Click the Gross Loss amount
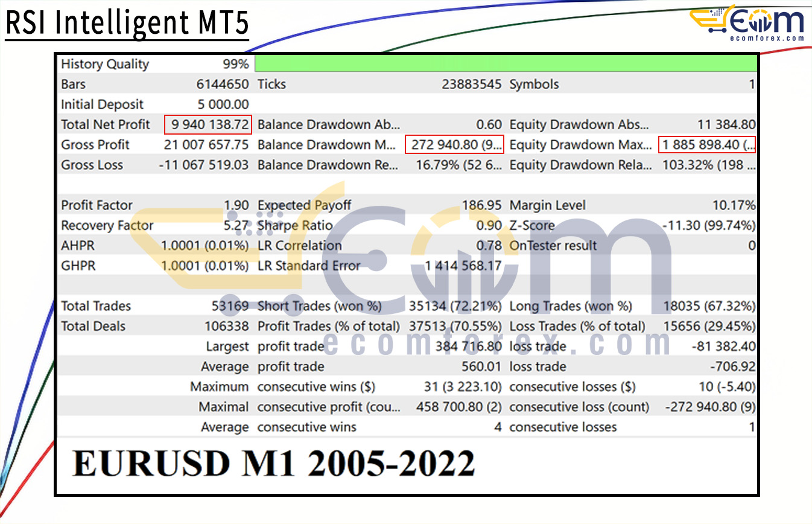Screen dimensions: 812x524 click(203, 165)
